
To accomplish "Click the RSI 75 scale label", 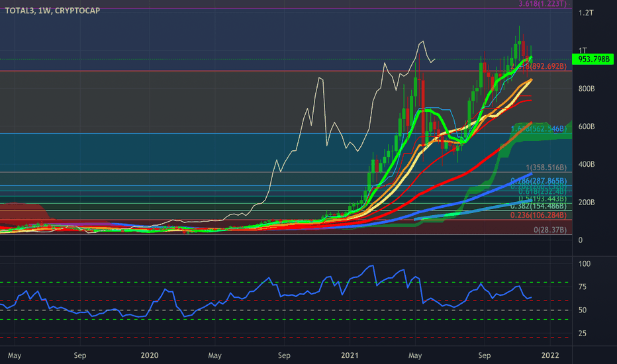I will (x=583, y=287).
